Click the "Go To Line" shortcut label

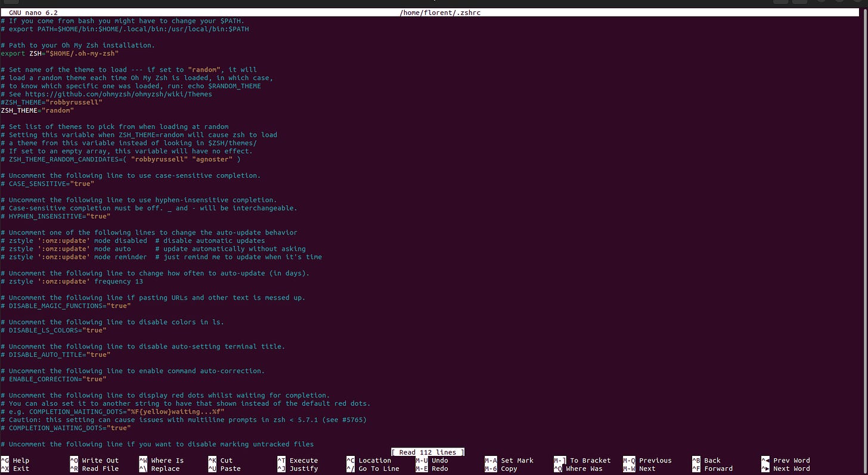pyautogui.click(x=379, y=469)
